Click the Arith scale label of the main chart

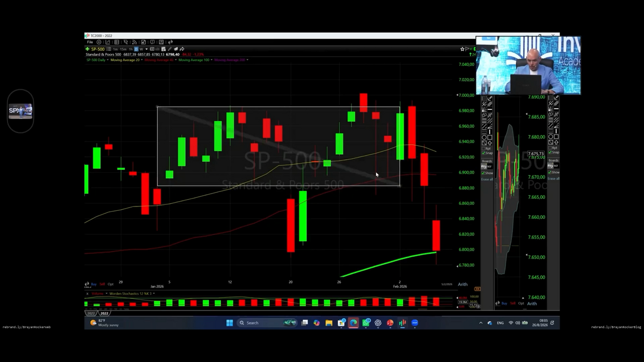pyautogui.click(x=463, y=284)
